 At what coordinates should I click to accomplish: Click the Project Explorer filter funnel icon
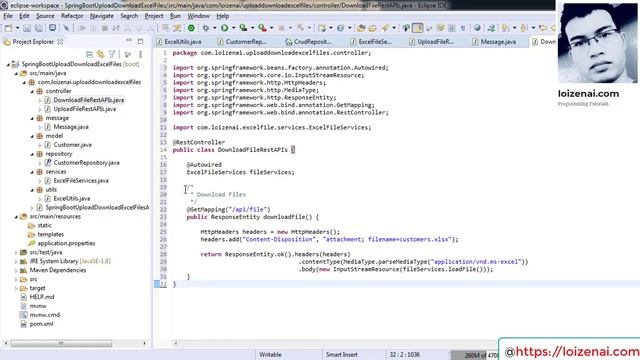tap(111, 54)
